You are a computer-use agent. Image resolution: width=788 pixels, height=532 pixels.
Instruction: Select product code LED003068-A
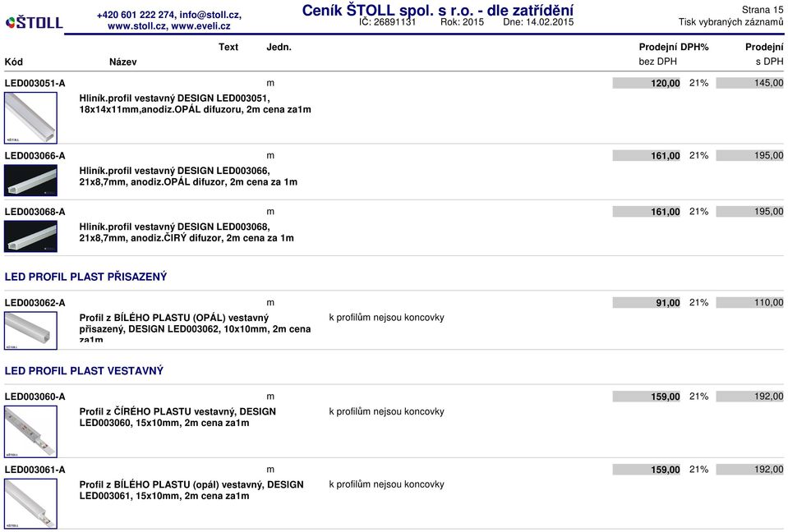pyautogui.click(x=35, y=212)
